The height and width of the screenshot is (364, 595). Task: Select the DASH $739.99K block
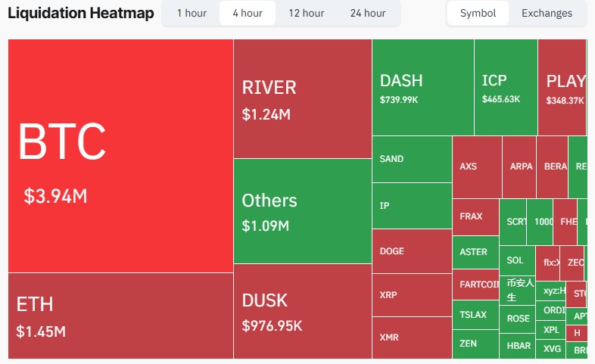(422, 87)
